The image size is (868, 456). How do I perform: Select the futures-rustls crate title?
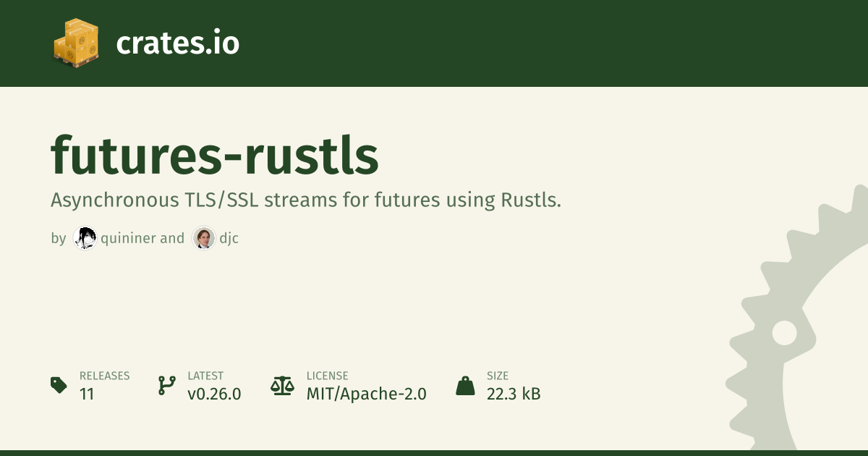(215, 155)
